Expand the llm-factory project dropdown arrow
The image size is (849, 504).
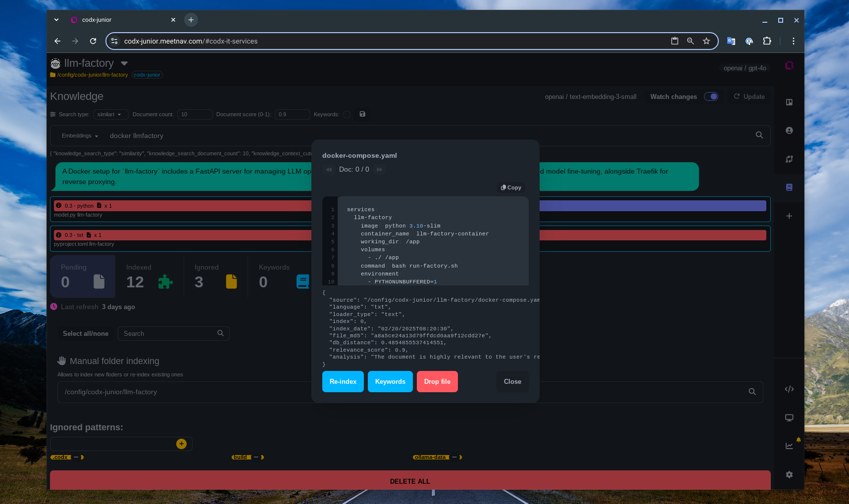[124, 63]
